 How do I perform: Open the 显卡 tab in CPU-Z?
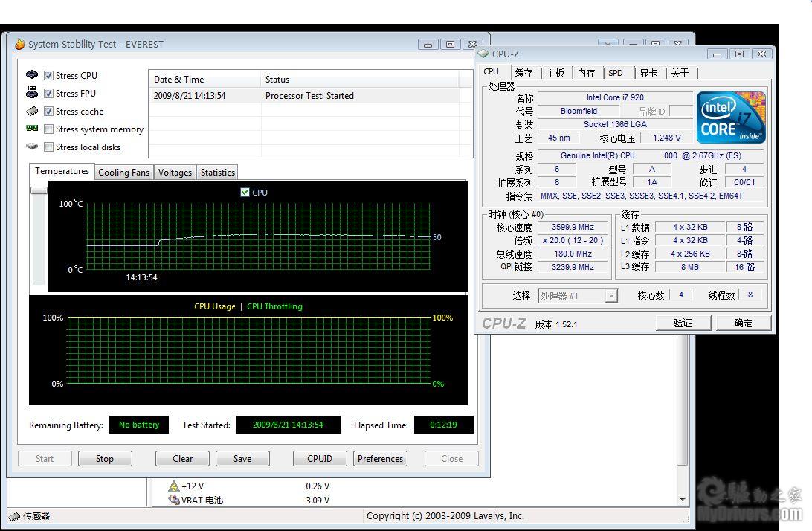point(648,73)
